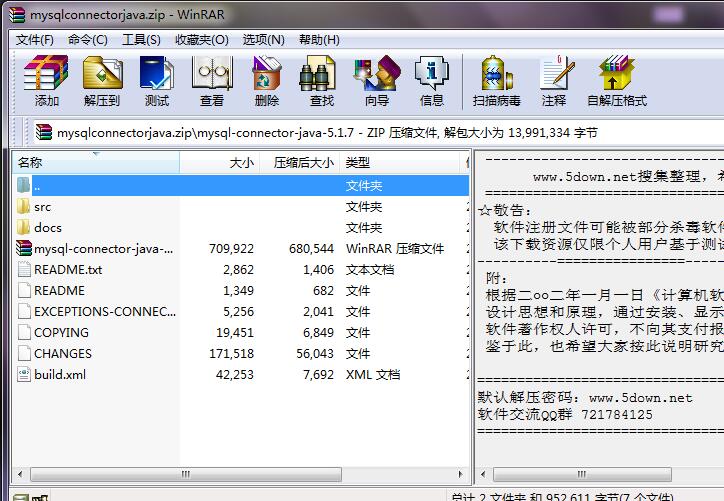Image resolution: width=724 pixels, height=501 pixels.
Task: Open the View (查看) toolbar icon
Action: pyautogui.click(x=212, y=73)
